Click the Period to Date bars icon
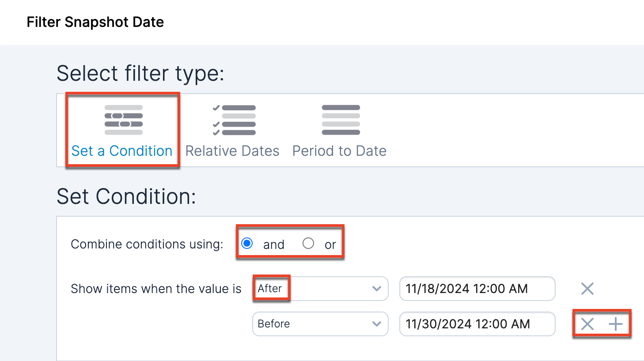 click(x=341, y=120)
